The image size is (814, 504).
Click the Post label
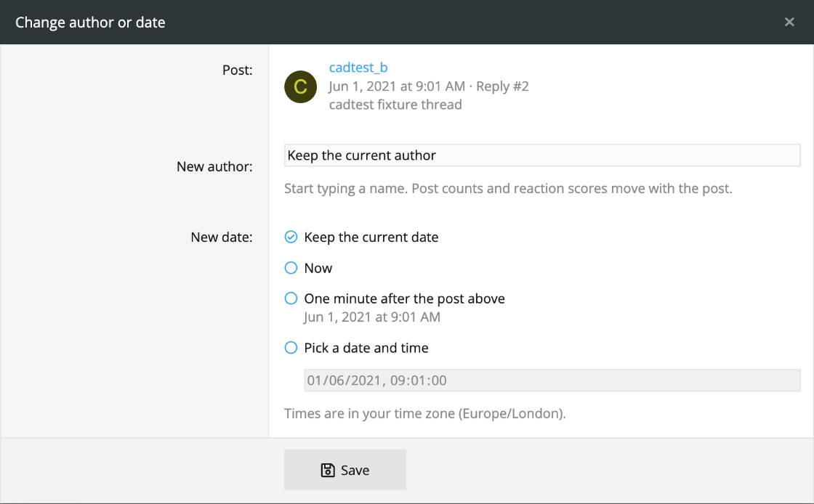tap(237, 70)
